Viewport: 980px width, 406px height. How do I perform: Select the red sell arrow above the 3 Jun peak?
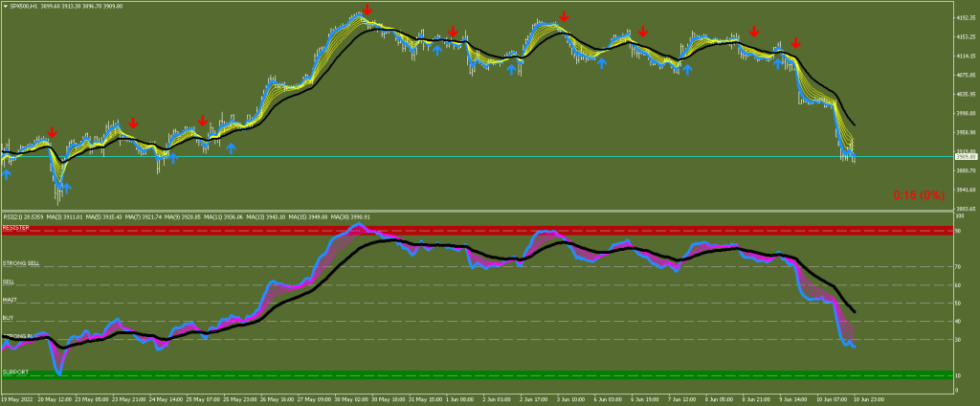566,16
